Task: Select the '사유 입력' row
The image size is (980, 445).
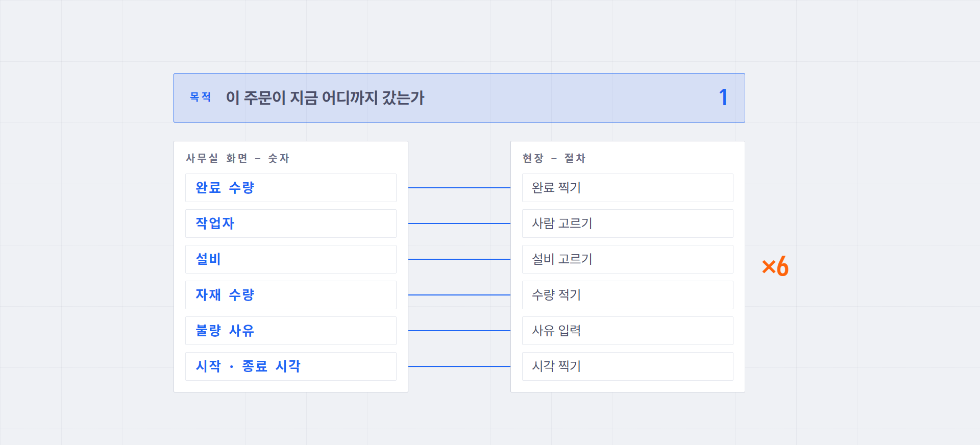Action: coord(628,331)
